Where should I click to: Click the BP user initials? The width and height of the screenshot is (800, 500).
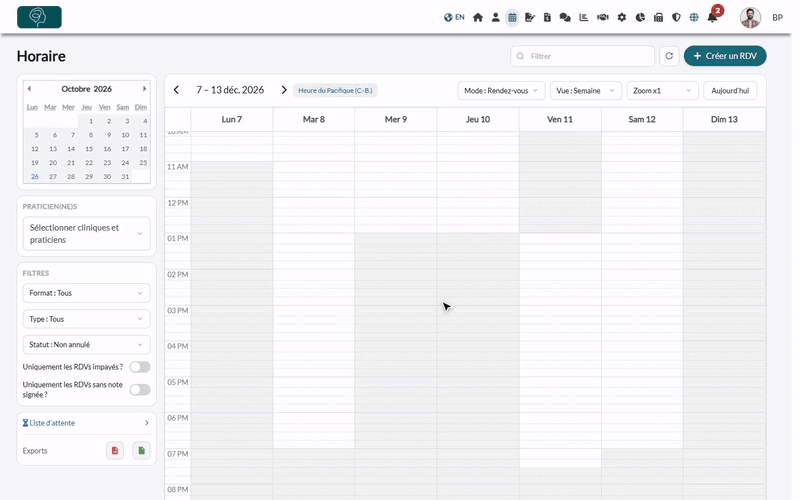pos(777,17)
